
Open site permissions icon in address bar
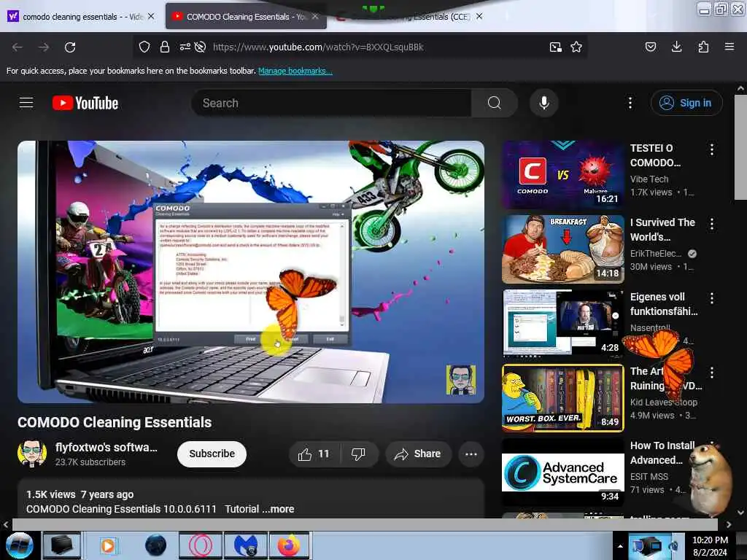tap(185, 47)
